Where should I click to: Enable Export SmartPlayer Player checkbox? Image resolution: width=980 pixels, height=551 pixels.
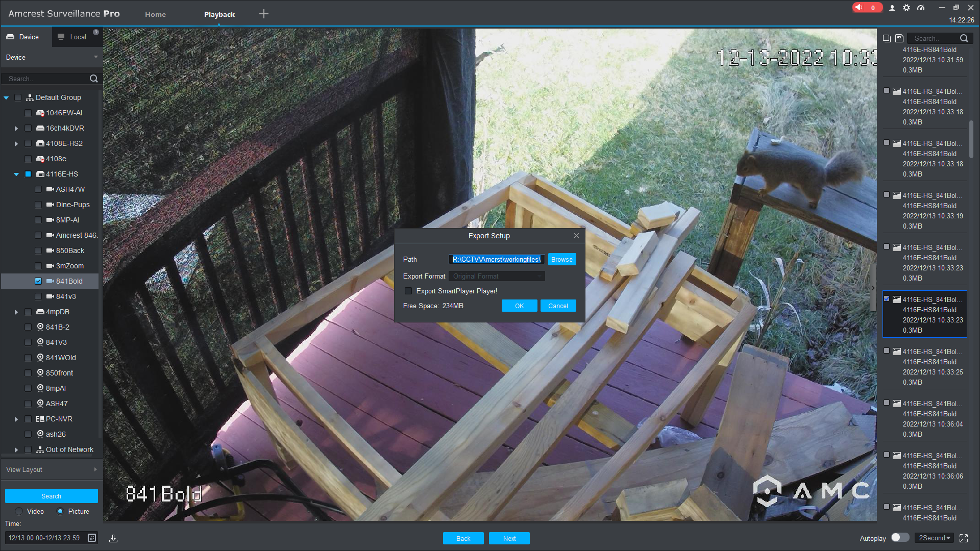pos(408,291)
